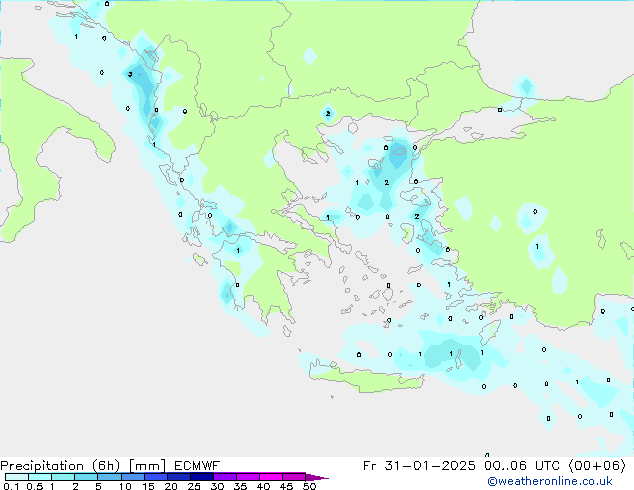Select the "00..06 UTC" time range
This screenshot has width=634, height=490.
pos(522,466)
